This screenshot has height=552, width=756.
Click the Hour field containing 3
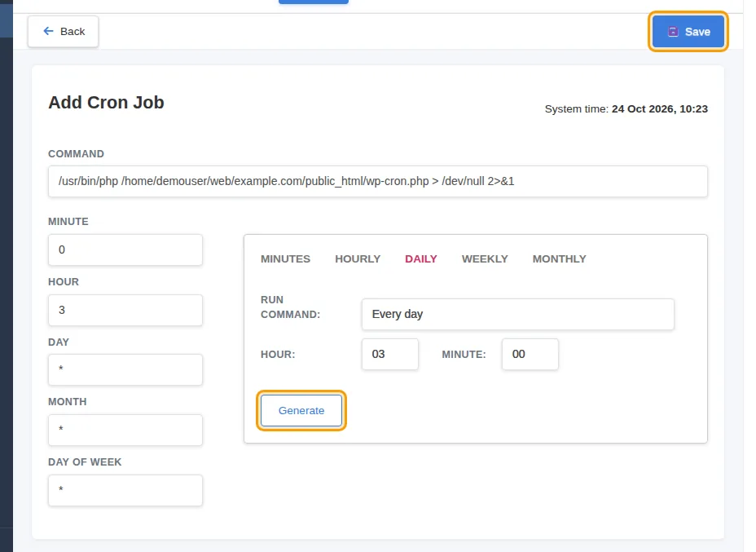[125, 311]
